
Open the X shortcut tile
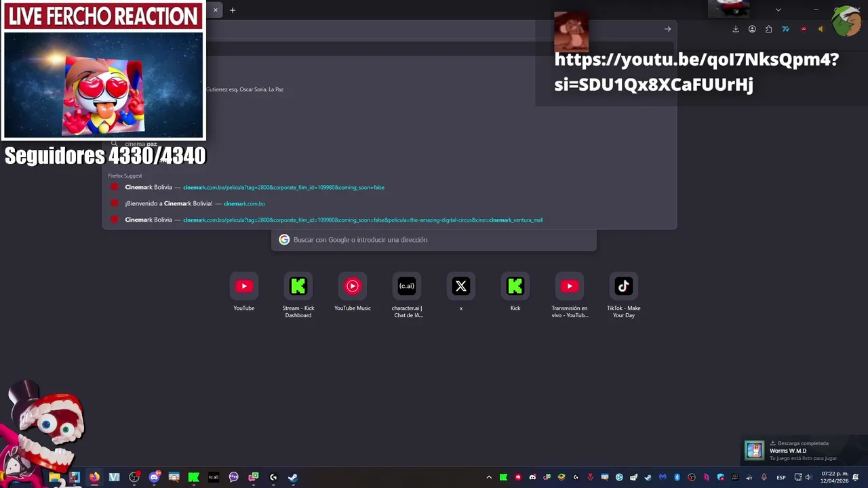461,292
